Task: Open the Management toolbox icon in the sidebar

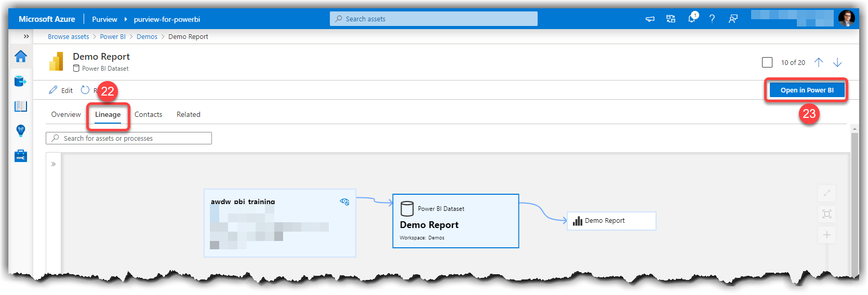Action: click(x=21, y=155)
